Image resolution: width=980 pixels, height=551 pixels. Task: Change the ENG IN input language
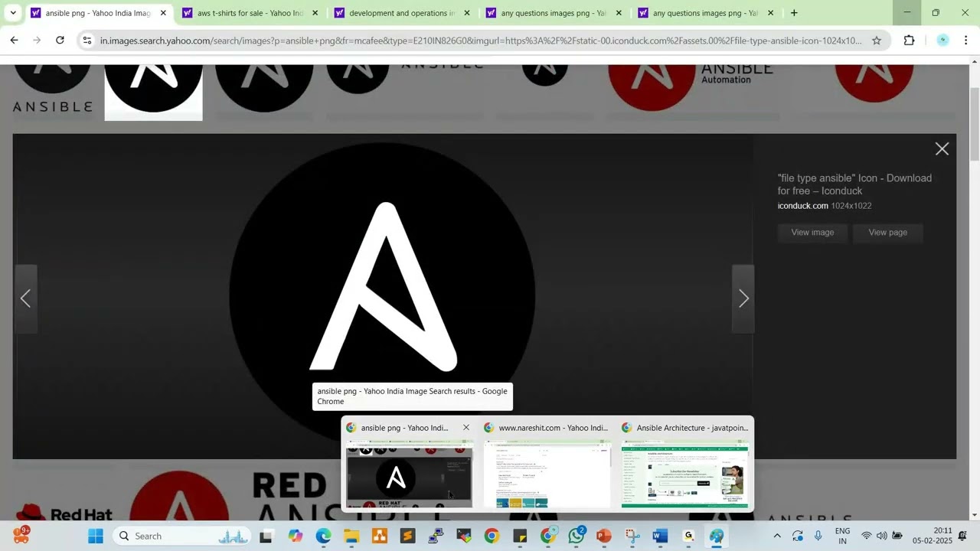click(x=842, y=536)
